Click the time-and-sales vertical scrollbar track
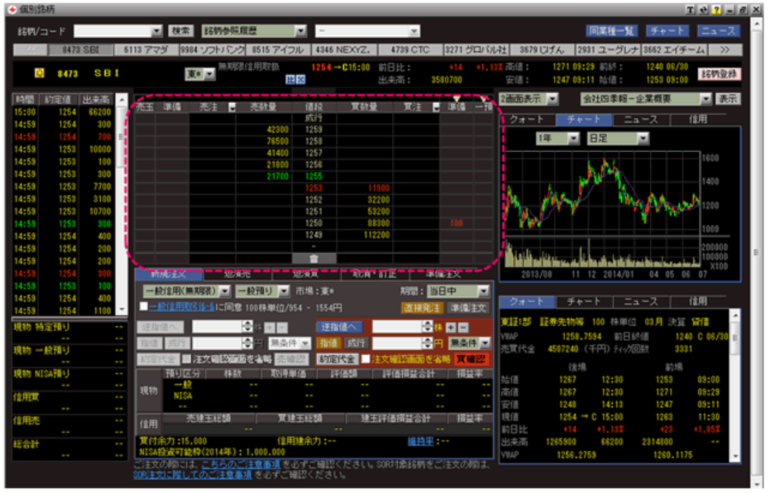 (x=121, y=205)
